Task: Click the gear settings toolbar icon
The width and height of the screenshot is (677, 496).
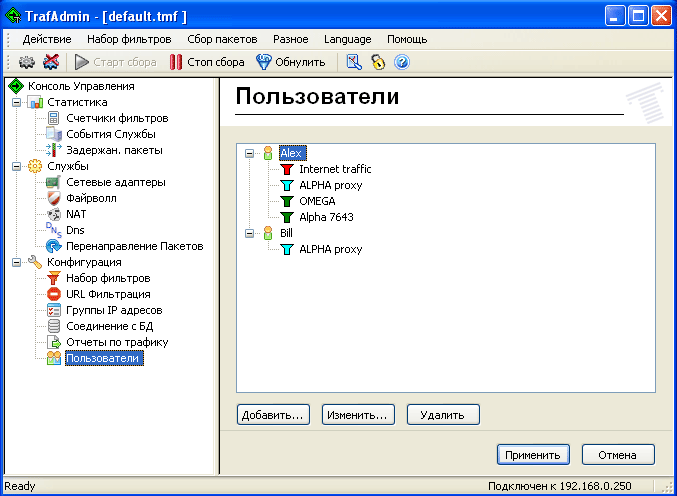Action: click(27, 62)
